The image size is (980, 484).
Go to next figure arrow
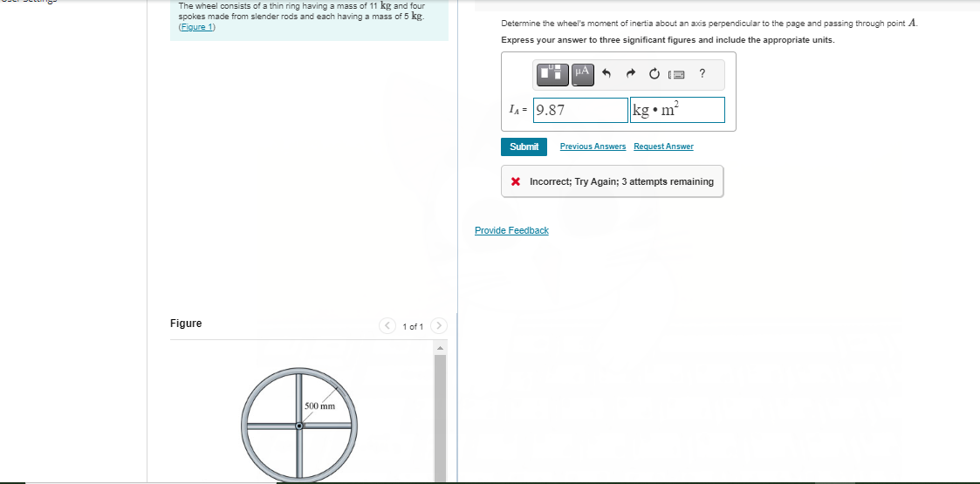(439, 326)
